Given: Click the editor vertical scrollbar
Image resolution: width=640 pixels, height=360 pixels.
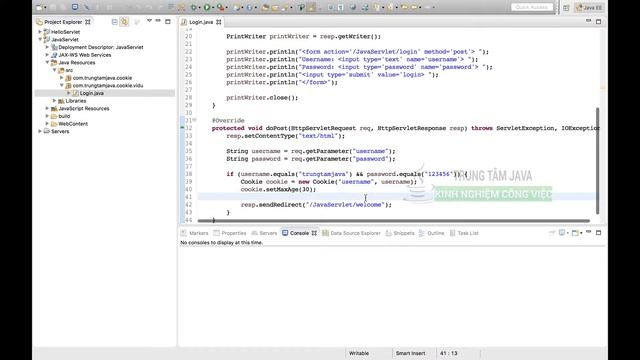Looking at the screenshot, I should (x=598, y=161).
